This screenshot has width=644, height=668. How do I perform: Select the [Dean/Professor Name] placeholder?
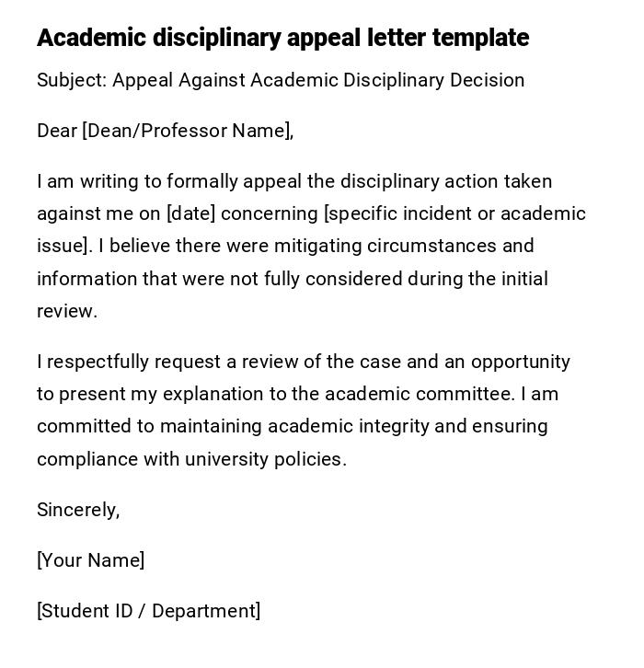coord(187,131)
